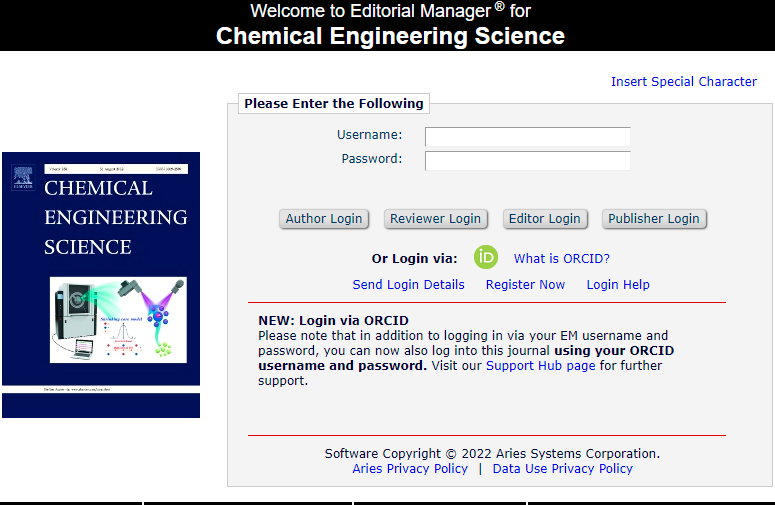Go to Register Now
This screenshot has height=505, width=775.
tap(525, 285)
